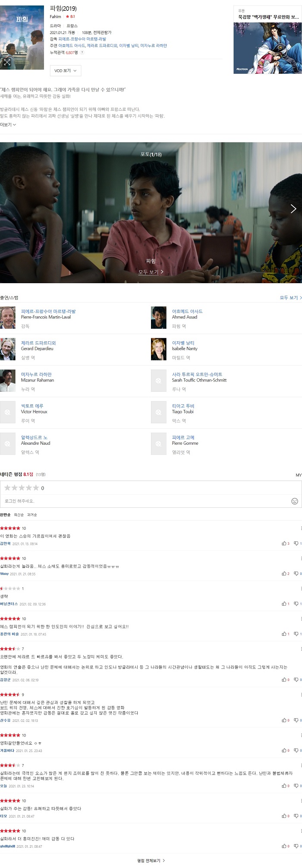Expand the movie poster image

(7, 62)
